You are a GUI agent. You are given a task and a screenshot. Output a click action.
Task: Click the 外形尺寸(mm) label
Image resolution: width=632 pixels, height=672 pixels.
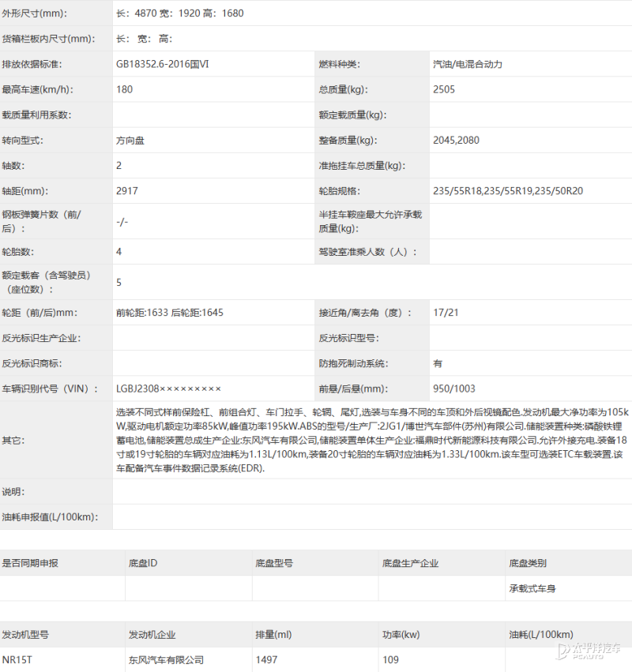point(34,13)
